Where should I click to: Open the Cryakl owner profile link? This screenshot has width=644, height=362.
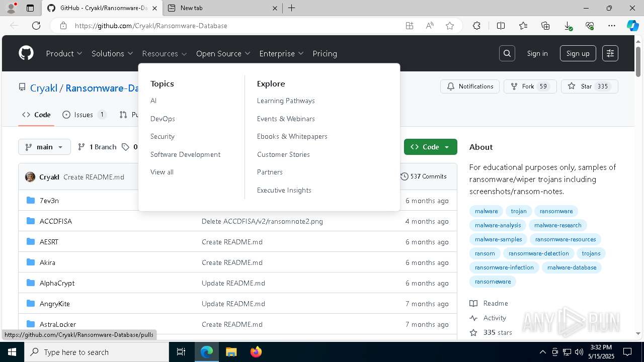(44, 88)
